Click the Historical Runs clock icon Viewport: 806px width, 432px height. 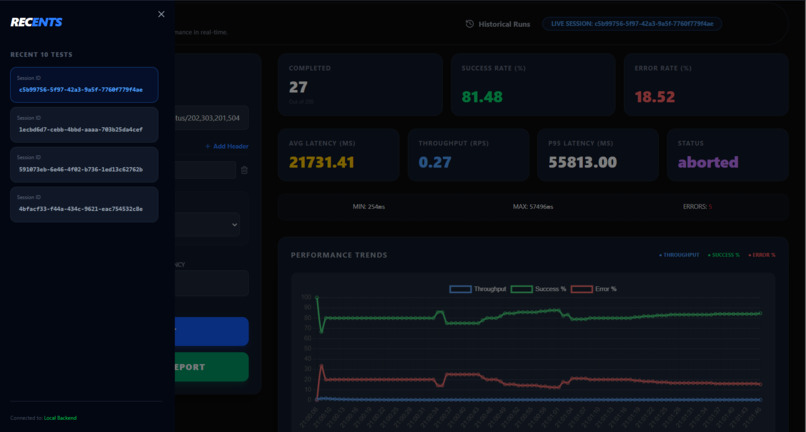coord(469,24)
